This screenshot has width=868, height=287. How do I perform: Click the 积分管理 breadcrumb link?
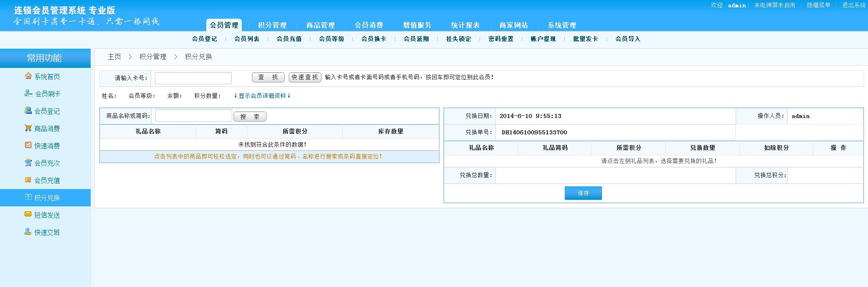153,56
